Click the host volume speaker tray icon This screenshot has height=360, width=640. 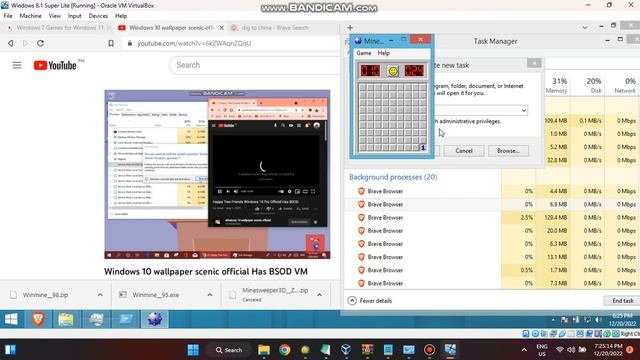tap(571, 350)
